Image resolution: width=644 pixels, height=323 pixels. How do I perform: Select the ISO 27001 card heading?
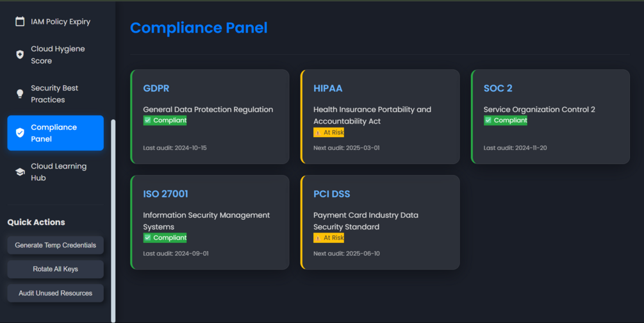[x=165, y=194]
